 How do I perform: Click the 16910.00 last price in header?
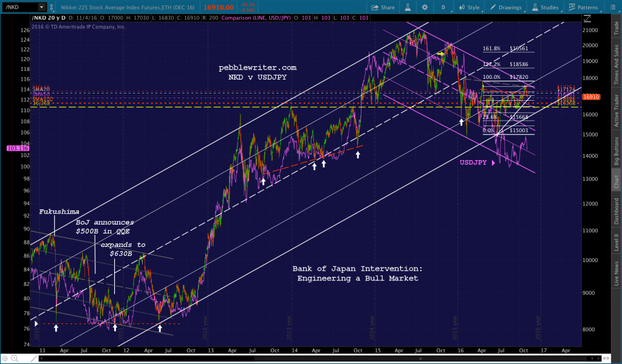point(219,7)
